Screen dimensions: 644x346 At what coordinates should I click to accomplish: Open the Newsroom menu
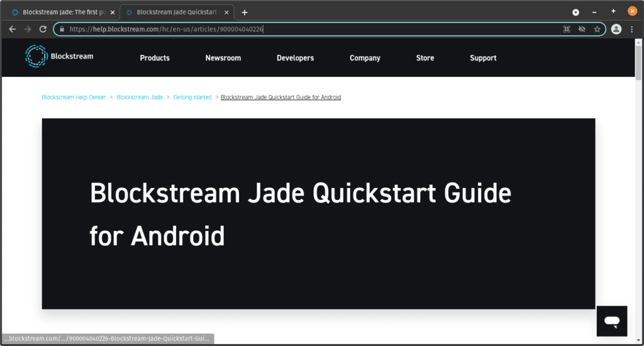223,58
